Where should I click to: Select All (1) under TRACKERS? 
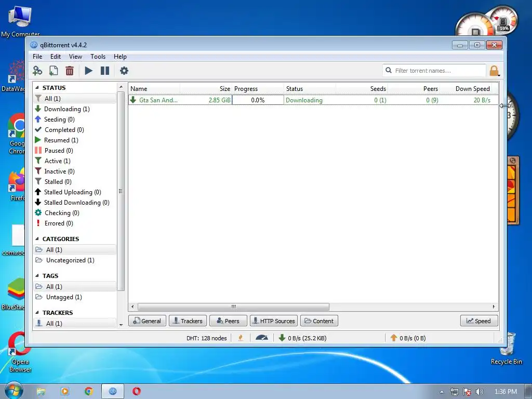75,324
